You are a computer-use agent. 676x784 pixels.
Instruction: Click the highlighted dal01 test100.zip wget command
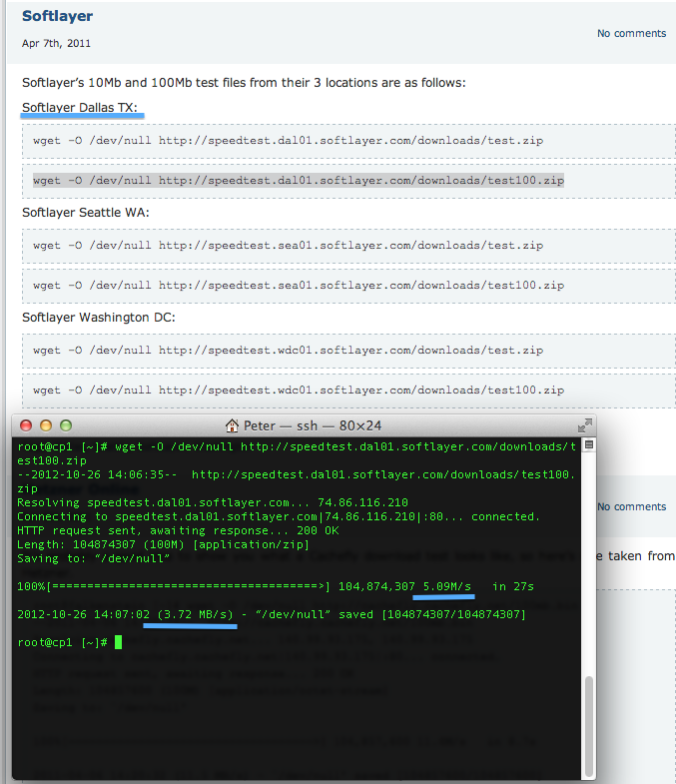point(299,181)
